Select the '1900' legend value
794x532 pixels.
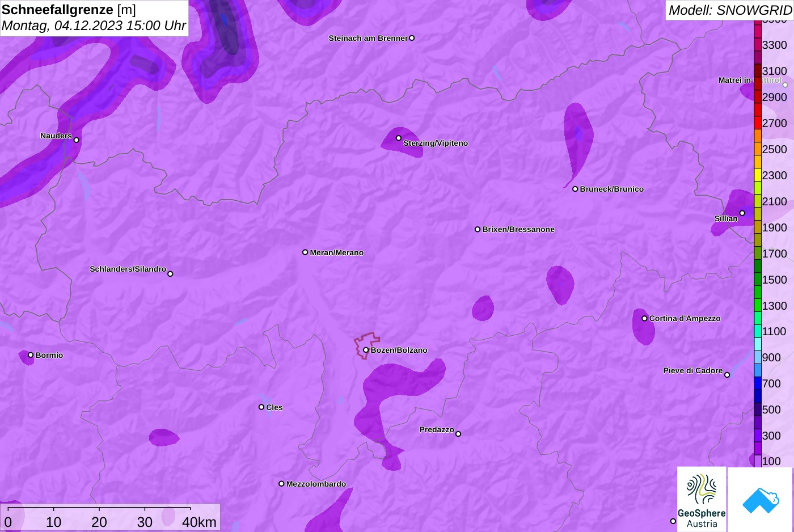point(775,227)
